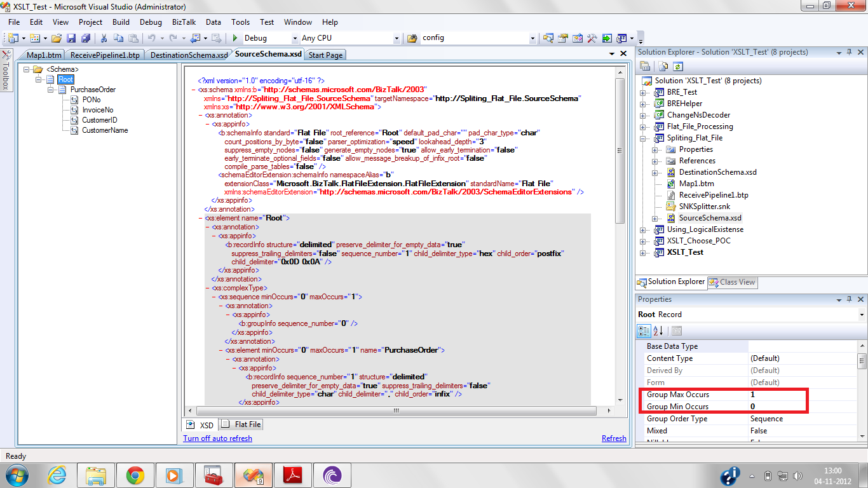Open the BizTalk menu

(185, 22)
